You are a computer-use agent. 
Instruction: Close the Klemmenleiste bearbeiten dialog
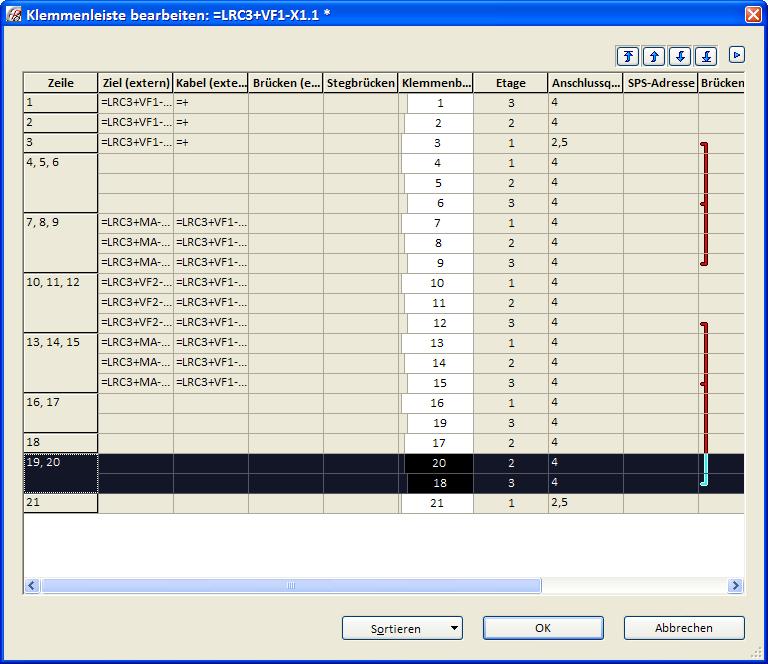pyautogui.click(x=753, y=14)
